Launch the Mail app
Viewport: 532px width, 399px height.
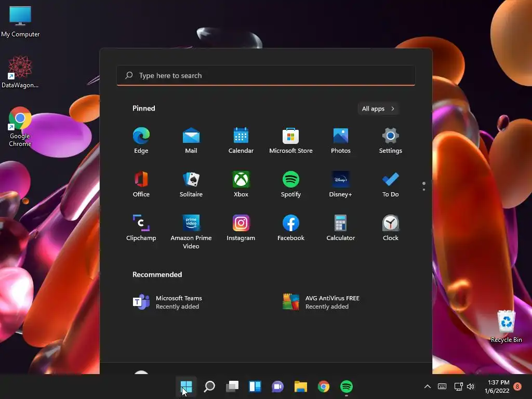[191, 140]
